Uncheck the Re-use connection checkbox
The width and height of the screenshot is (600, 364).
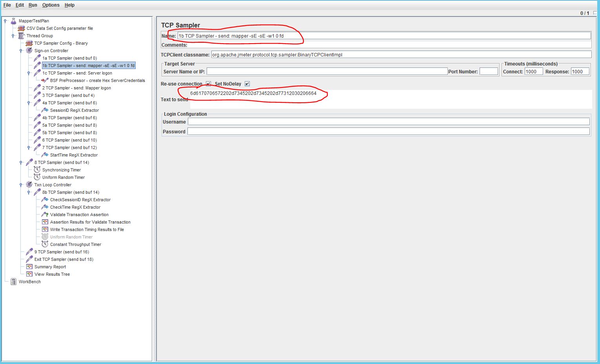pos(208,84)
